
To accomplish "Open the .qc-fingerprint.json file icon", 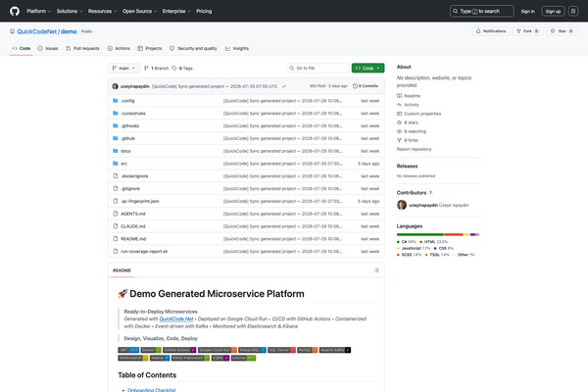I will [116, 201].
